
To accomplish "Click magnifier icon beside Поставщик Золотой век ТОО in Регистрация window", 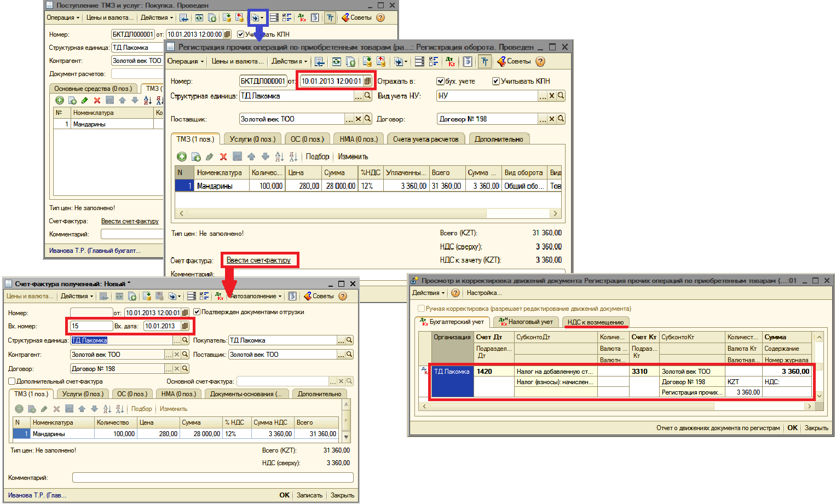I will point(368,119).
